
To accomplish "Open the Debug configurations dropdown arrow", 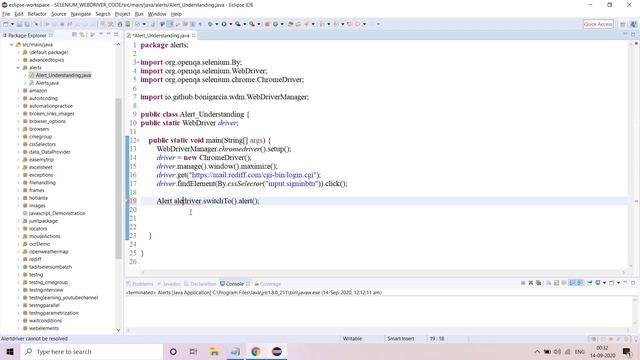I will (x=217, y=24).
